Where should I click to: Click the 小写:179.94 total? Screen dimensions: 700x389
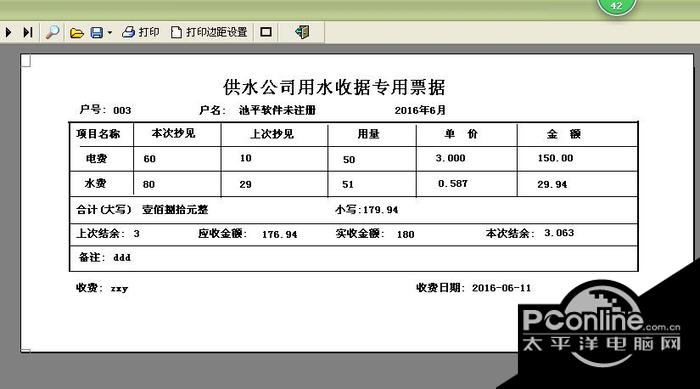click(x=367, y=209)
